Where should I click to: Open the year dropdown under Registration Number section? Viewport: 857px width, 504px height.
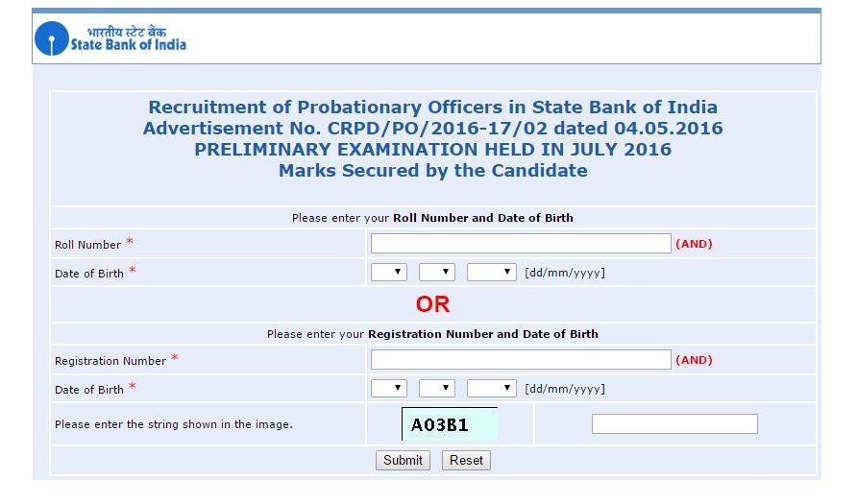491,388
